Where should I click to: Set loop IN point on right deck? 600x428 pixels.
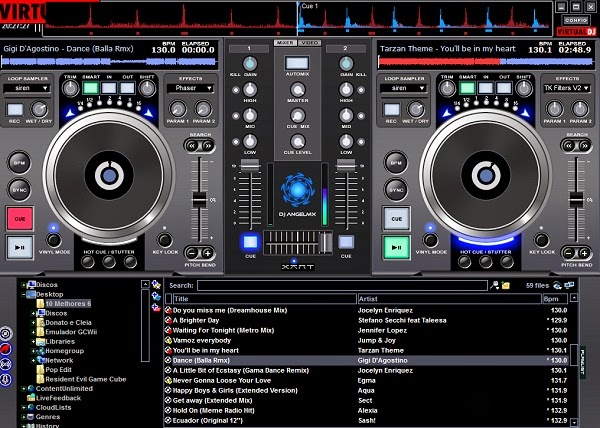(x=486, y=88)
